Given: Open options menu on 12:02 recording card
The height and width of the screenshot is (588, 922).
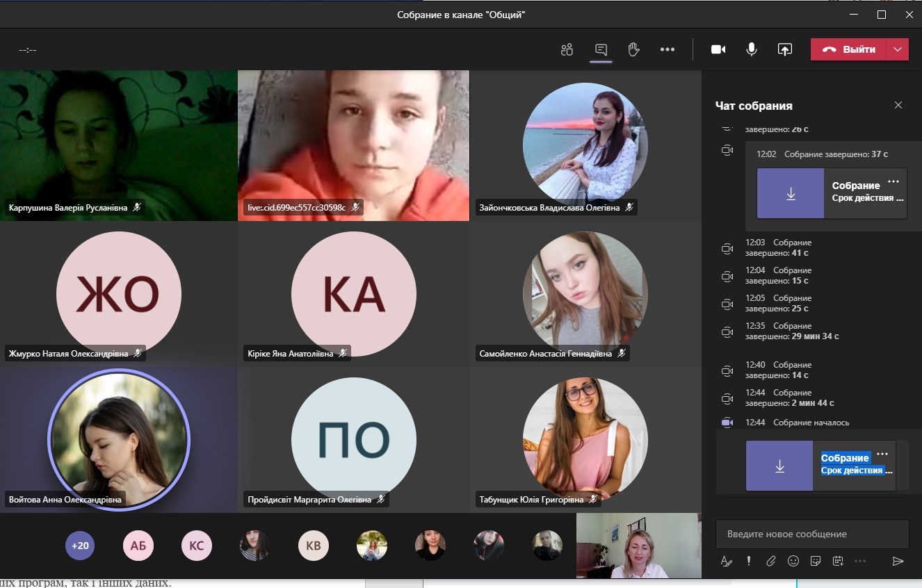Looking at the screenshot, I should [x=893, y=181].
